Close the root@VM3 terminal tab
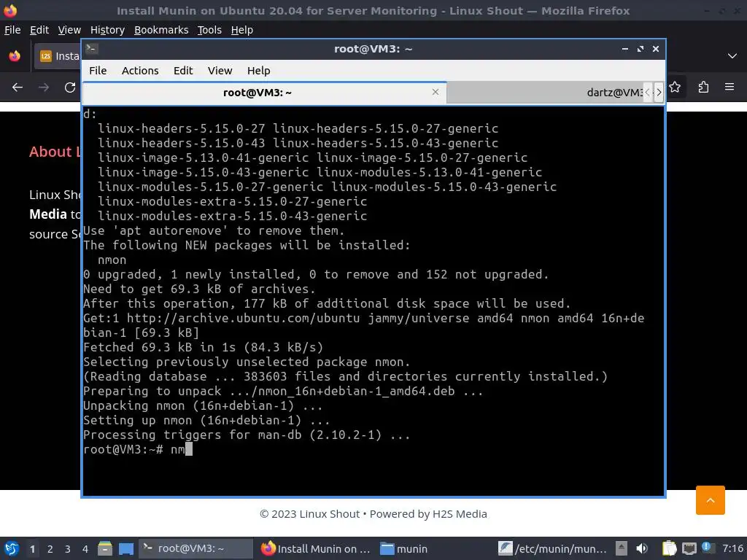Screen dimensions: 747x560 (435, 92)
